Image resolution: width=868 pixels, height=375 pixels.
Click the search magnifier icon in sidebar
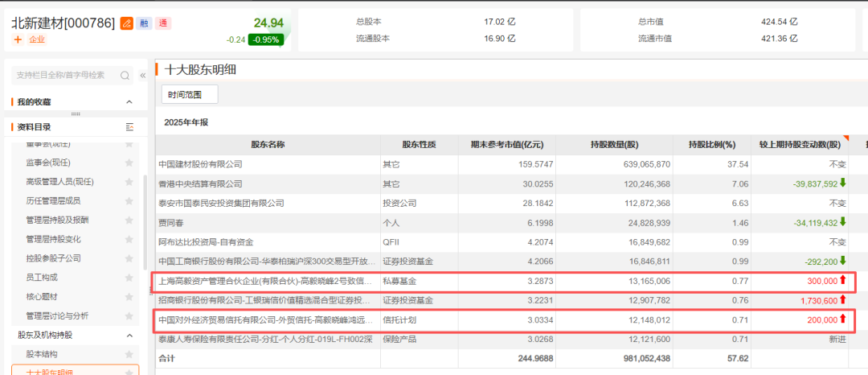pos(125,75)
